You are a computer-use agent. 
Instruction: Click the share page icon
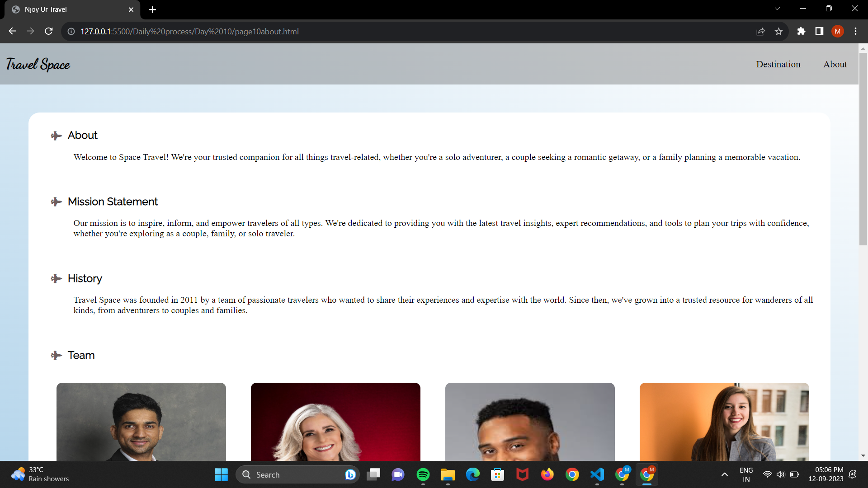click(x=760, y=32)
